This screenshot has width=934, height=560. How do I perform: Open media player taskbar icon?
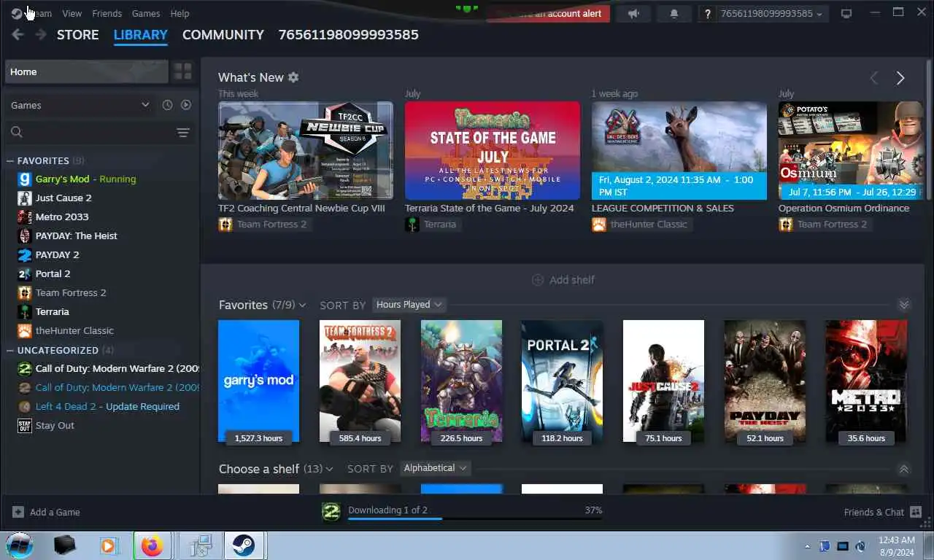point(108,545)
